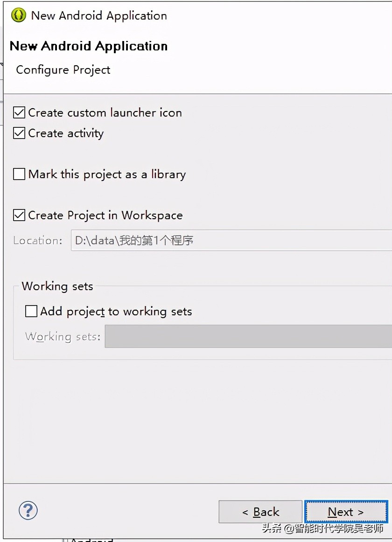
Task: Uncheck the Create activity checkbox
Action: pyautogui.click(x=19, y=133)
